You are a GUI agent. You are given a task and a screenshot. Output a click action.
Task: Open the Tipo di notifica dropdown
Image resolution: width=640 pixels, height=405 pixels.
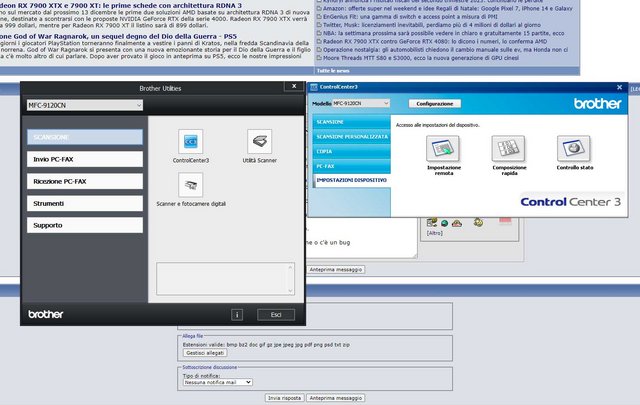pos(218,383)
